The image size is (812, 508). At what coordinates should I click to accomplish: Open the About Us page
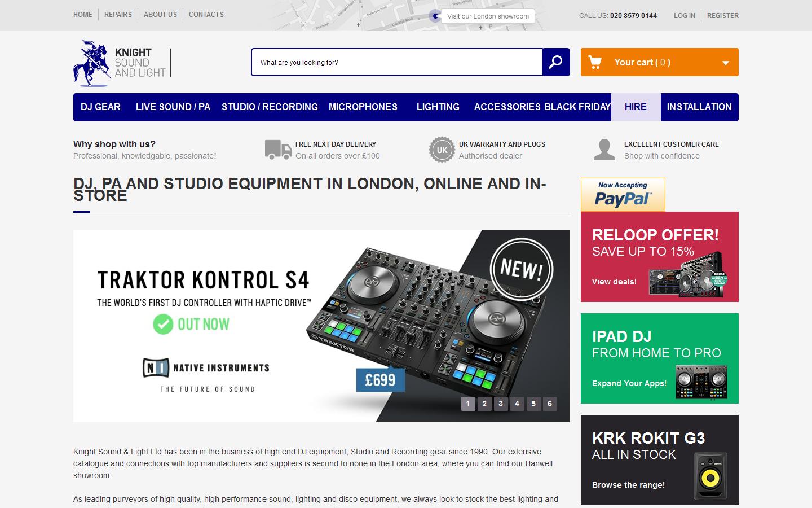tap(160, 15)
